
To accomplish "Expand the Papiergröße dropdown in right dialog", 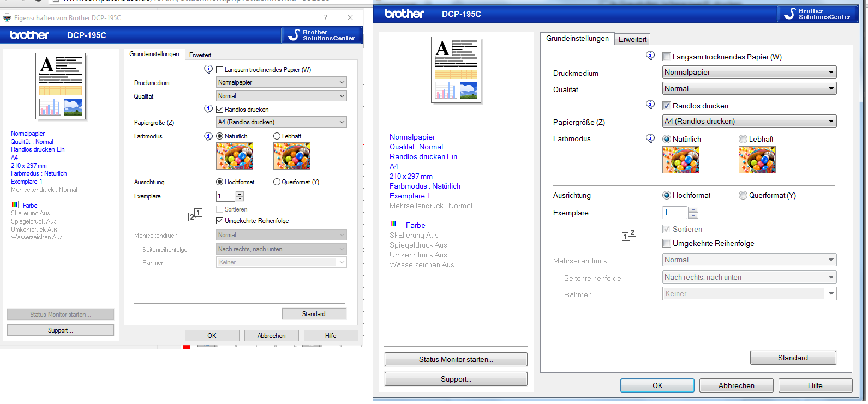I will point(750,121).
